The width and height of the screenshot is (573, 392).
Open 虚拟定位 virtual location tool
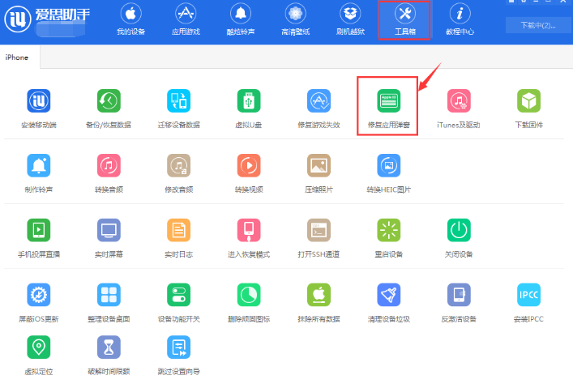pos(38,348)
